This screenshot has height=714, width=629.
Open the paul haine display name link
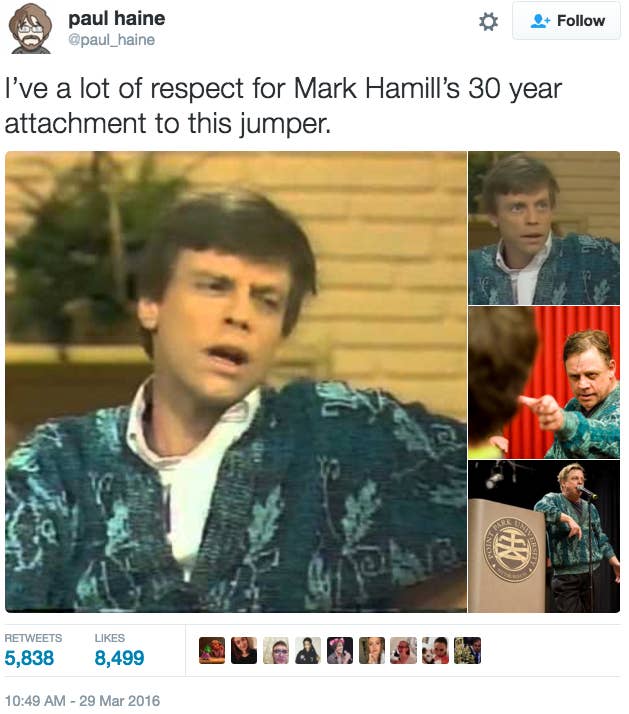pyautogui.click(x=117, y=19)
